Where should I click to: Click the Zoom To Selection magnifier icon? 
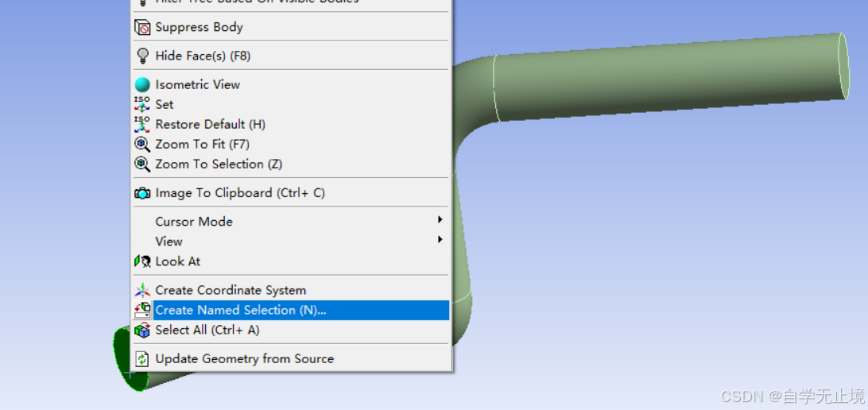[142, 164]
